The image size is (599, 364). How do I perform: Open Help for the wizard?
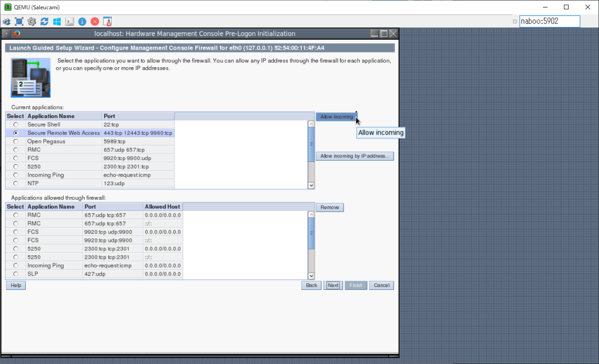pyautogui.click(x=16, y=285)
